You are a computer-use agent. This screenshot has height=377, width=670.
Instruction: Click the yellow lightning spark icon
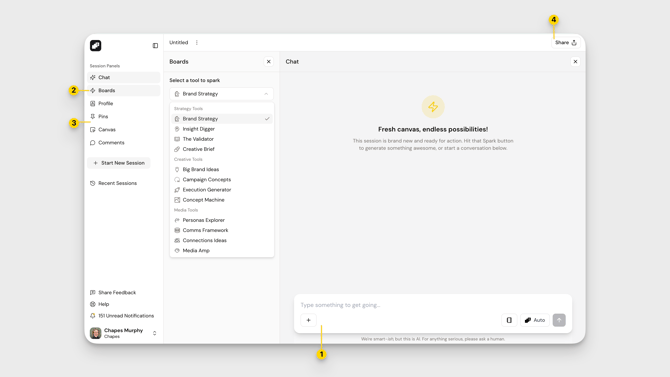[433, 106]
